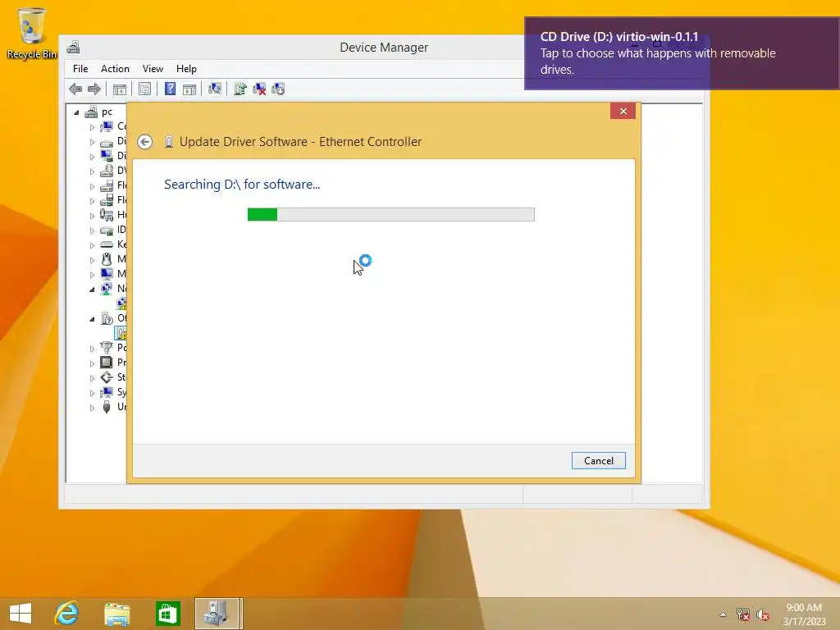
Task: Expand the System devices (Sy) category arrow
Action: click(x=92, y=393)
